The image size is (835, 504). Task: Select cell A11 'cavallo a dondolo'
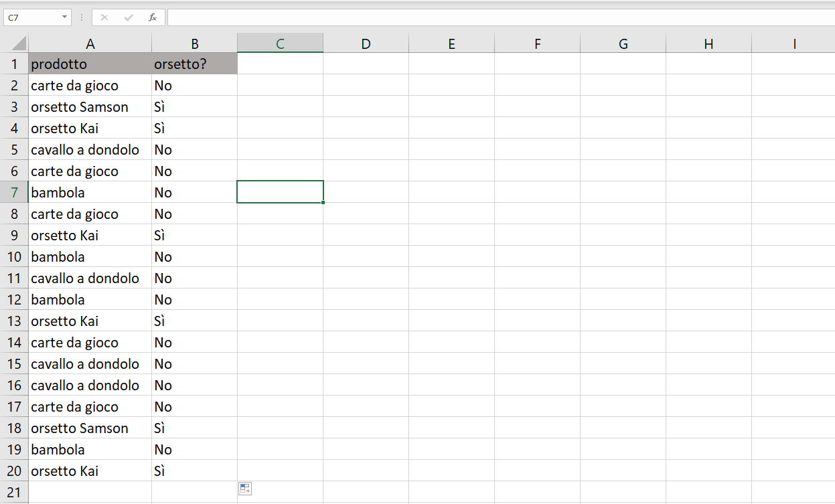click(90, 278)
